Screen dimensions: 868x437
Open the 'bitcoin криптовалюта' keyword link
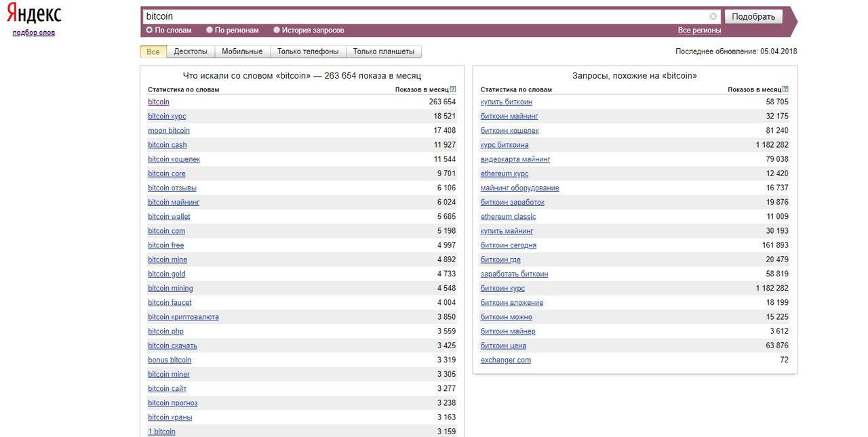point(183,317)
